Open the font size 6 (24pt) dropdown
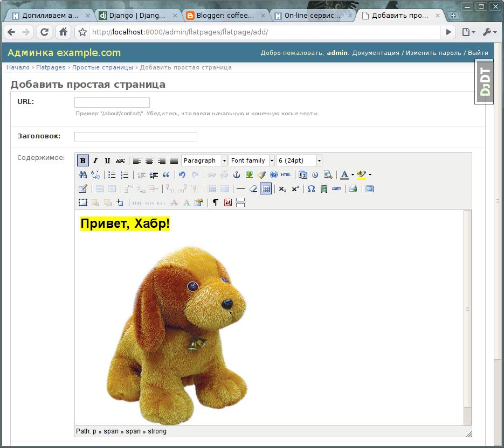504x448 pixels. tap(299, 160)
